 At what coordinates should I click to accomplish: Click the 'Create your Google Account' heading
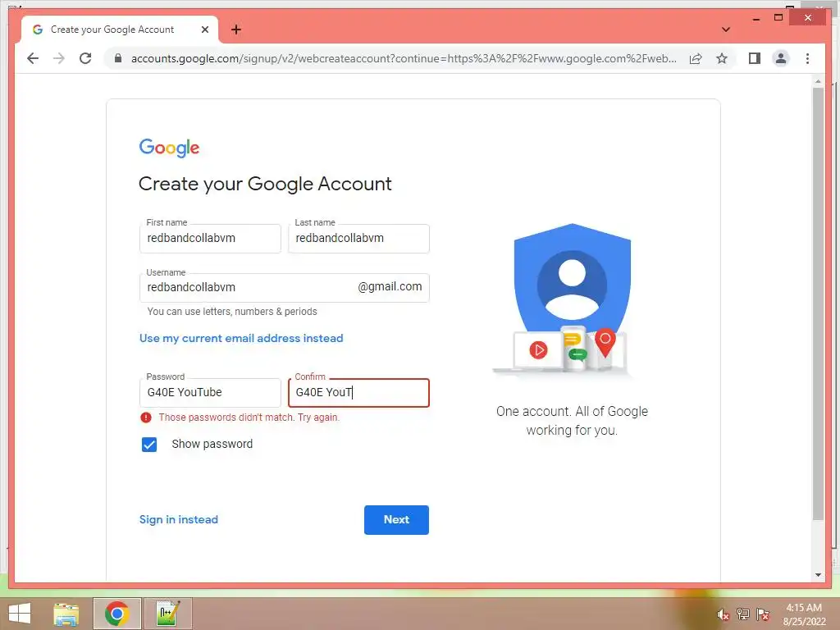pos(265,184)
